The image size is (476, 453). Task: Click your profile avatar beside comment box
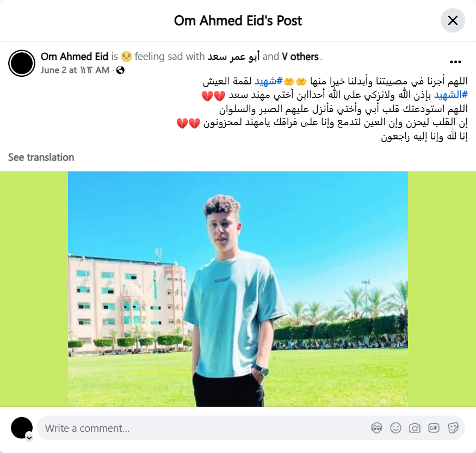pos(22,428)
